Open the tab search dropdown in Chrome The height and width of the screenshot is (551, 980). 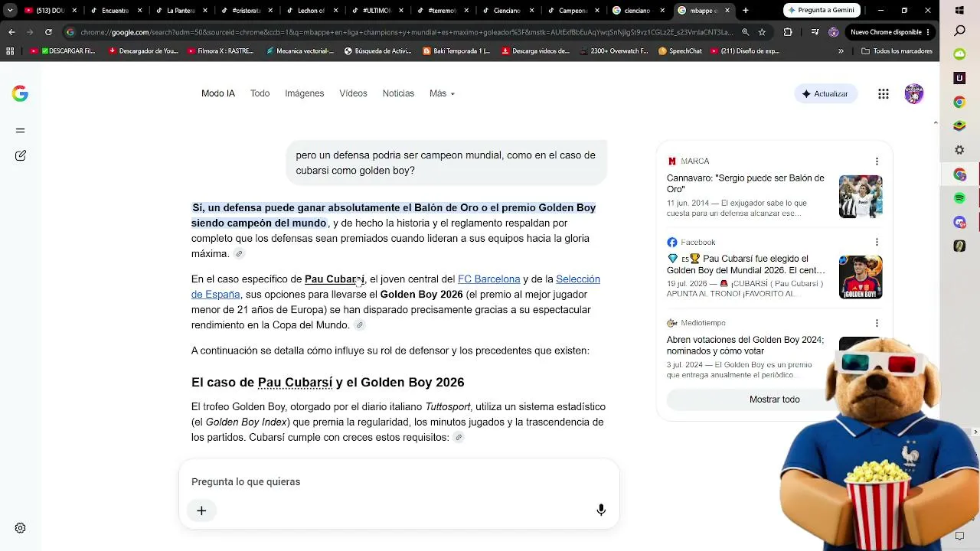[10, 11]
